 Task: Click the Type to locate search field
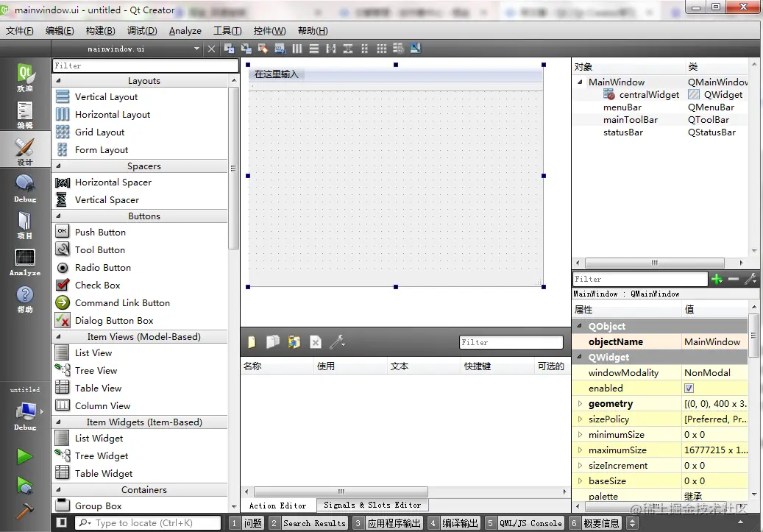[x=149, y=522]
